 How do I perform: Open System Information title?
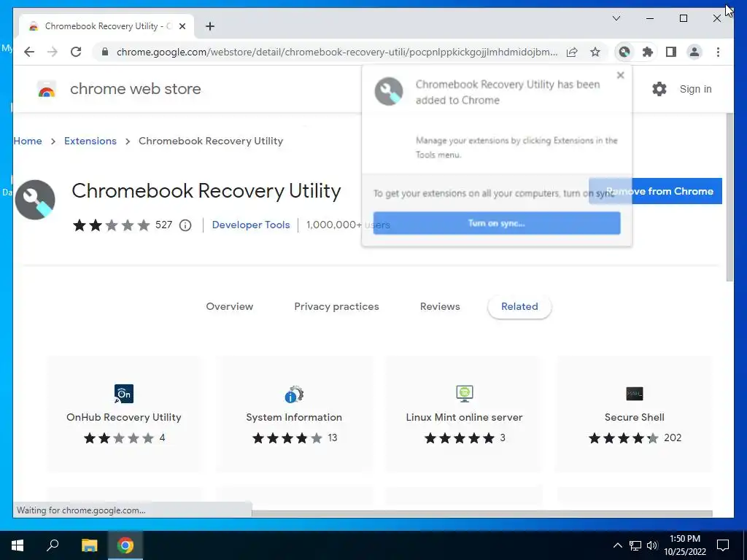coord(294,418)
